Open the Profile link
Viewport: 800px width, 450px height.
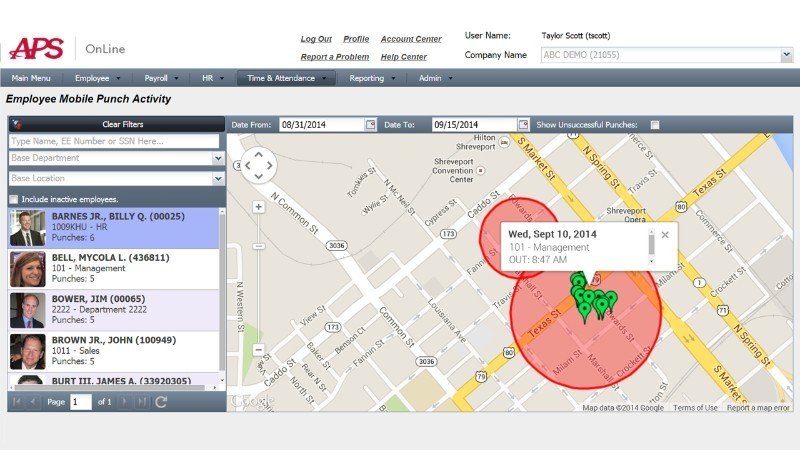356,39
